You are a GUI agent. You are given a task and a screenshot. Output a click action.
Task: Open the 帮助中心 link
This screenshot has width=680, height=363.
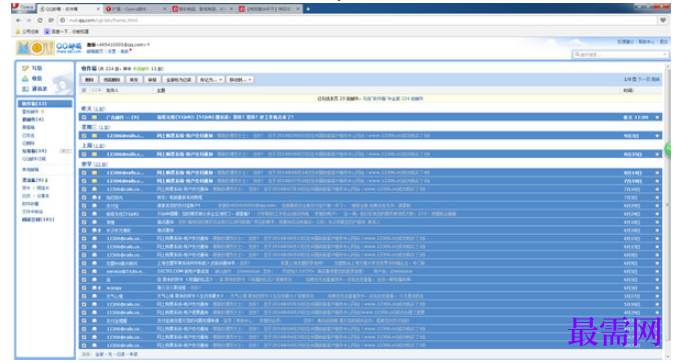647,42
